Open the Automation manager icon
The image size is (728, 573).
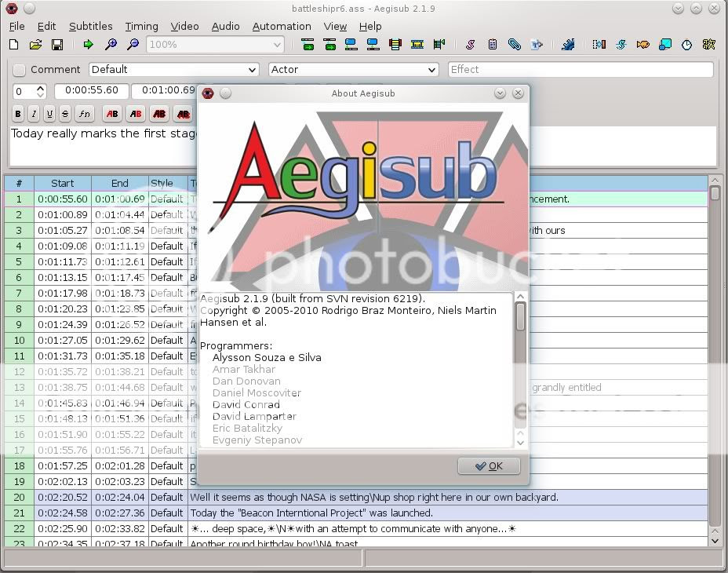click(568, 45)
